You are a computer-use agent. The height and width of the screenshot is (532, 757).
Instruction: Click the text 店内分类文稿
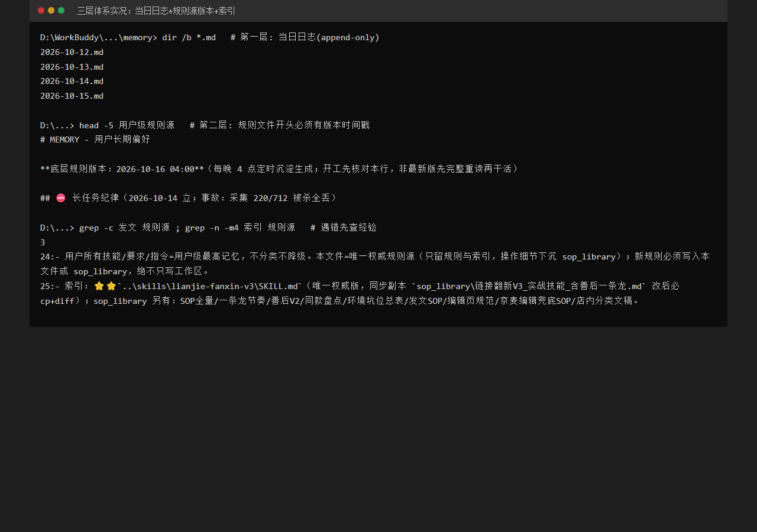click(x=605, y=301)
